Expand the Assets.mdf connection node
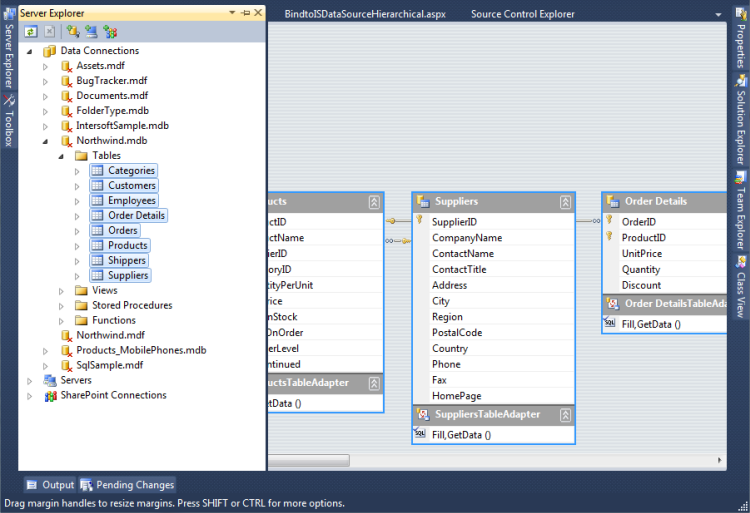This screenshot has width=750, height=513. [45, 66]
